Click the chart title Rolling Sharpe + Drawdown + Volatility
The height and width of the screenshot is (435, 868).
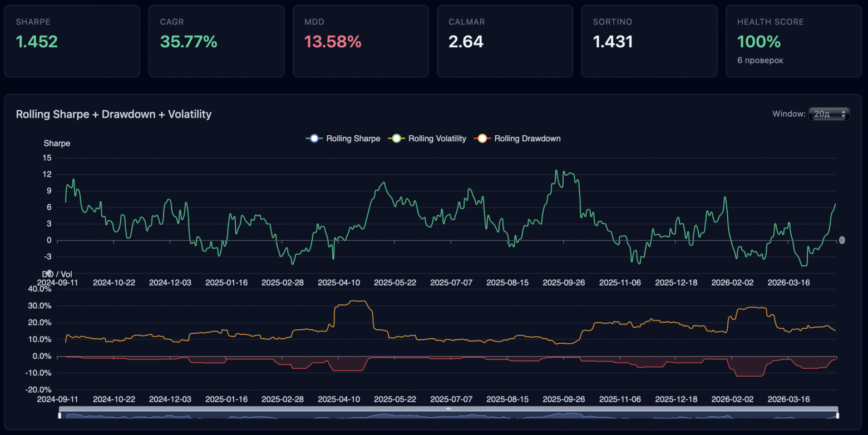click(114, 114)
